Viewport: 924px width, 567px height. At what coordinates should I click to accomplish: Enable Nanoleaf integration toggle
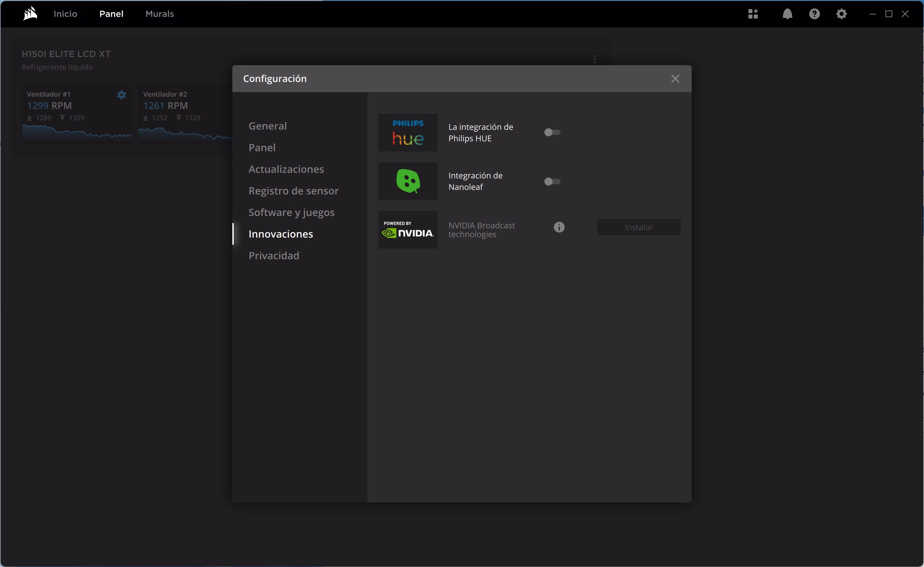coord(552,182)
